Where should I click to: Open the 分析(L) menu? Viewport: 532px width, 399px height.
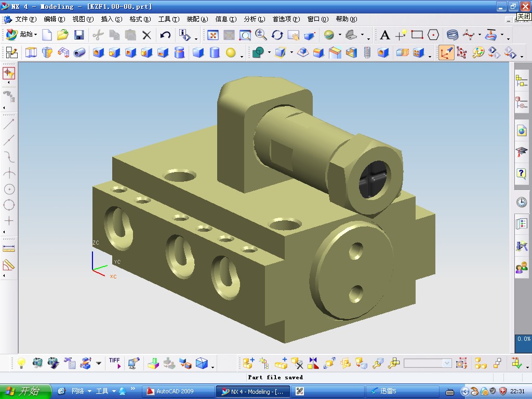pyautogui.click(x=255, y=19)
